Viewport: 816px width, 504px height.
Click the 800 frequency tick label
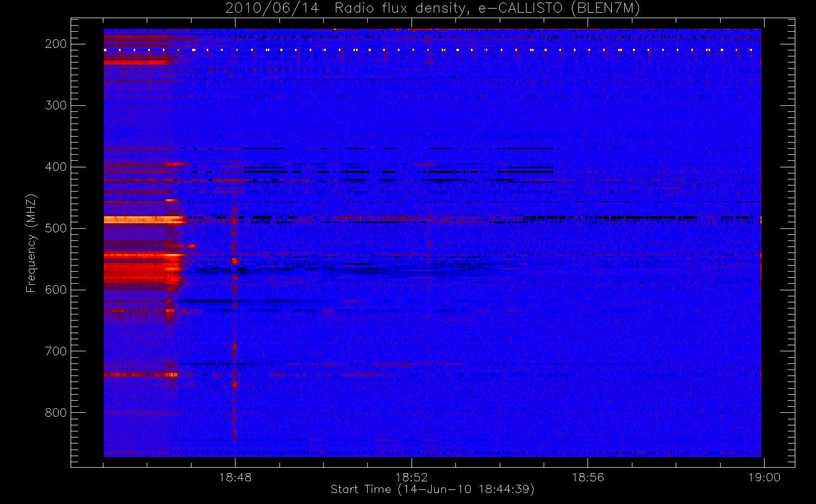pyautogui.click(x=55, y=413)
